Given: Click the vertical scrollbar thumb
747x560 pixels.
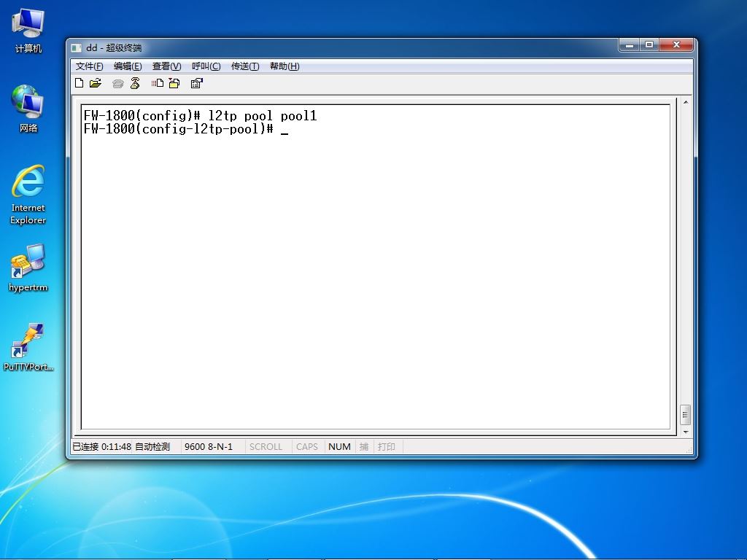Looking at the screenshot, I should (685, 415).
